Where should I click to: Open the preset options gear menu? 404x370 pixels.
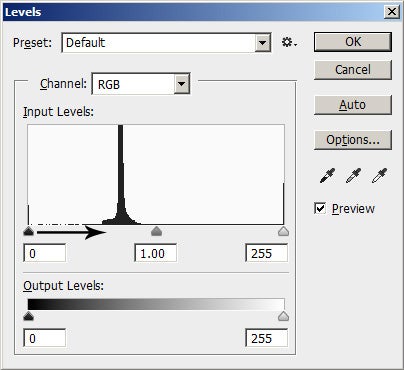[289, 43]
